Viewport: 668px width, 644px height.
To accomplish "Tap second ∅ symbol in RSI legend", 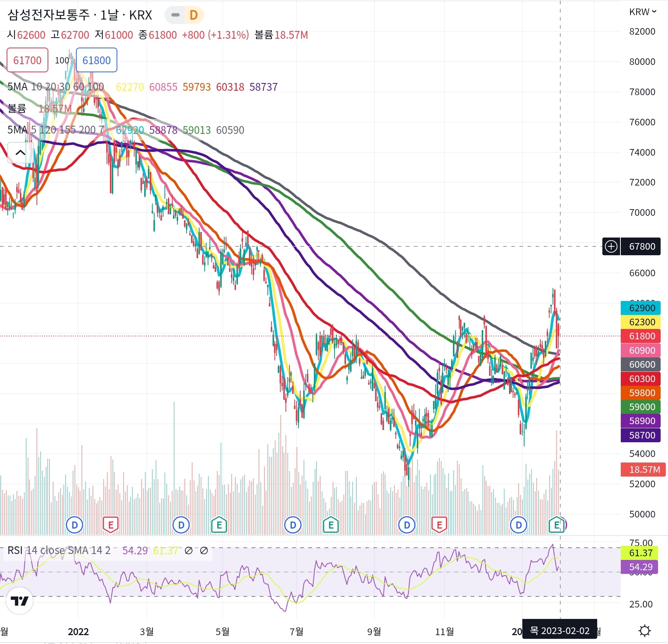I will pos(204,551).
